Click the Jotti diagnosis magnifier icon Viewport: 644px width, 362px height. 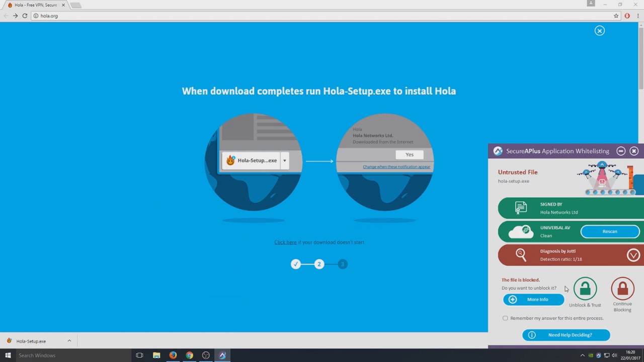tap(521, 255)
